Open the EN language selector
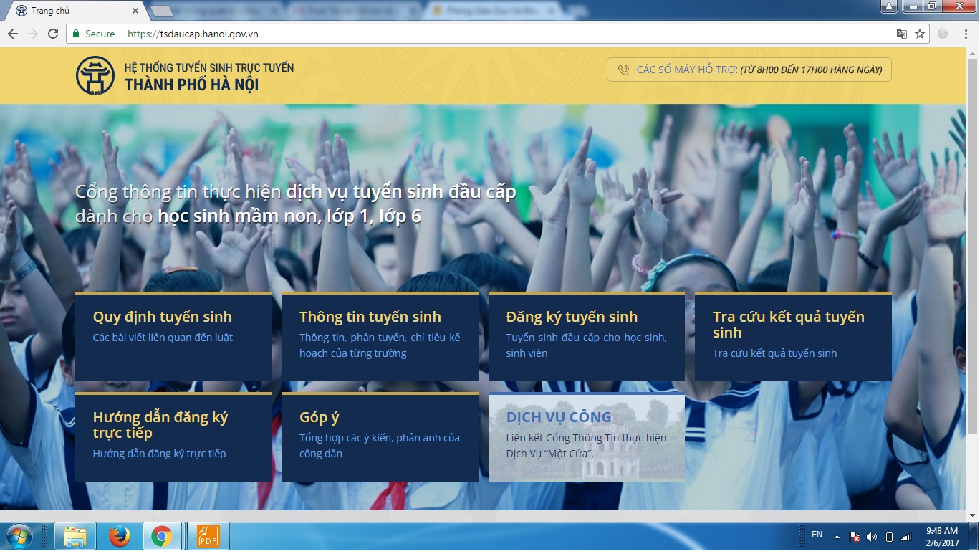The image size is (980, 559). click(817, 535)
